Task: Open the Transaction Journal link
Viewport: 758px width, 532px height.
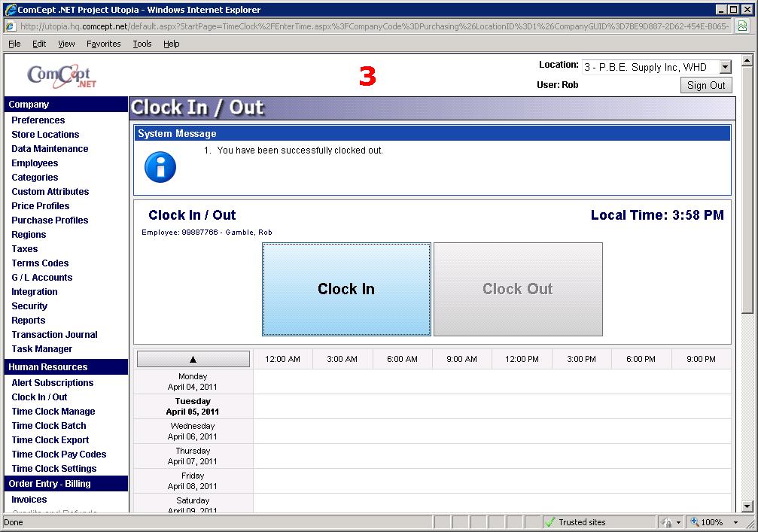Action: (x=54, y=335)
